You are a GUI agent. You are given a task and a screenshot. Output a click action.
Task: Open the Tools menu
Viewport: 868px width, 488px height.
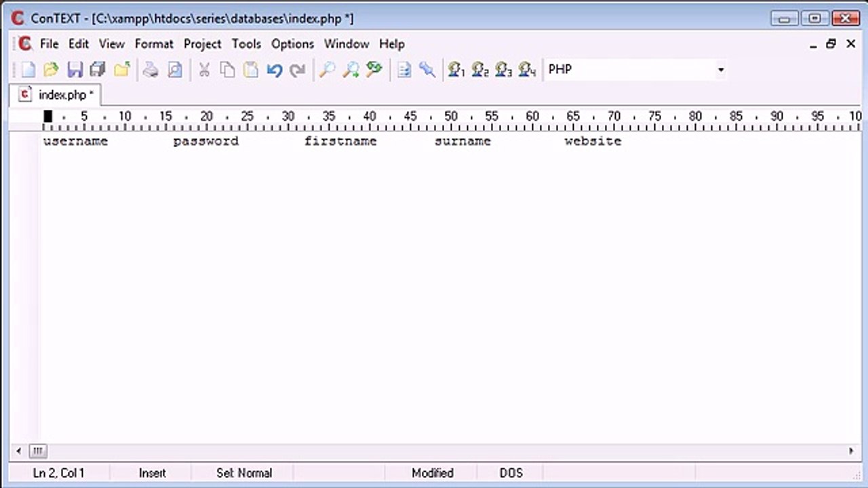point(246,43)
